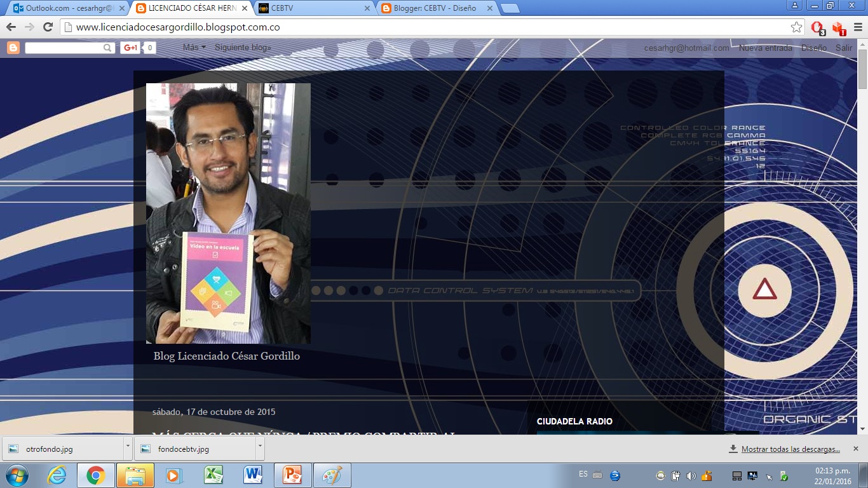Close the downloads bar
Image resolution: width=868 pixels, height=488 pixels.
(855, 449)
